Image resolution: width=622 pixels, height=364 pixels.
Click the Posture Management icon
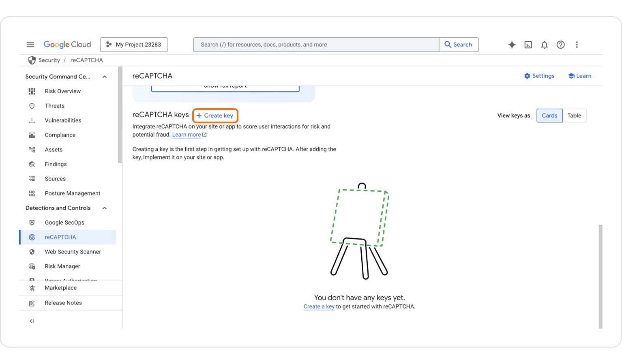point(32,193)
